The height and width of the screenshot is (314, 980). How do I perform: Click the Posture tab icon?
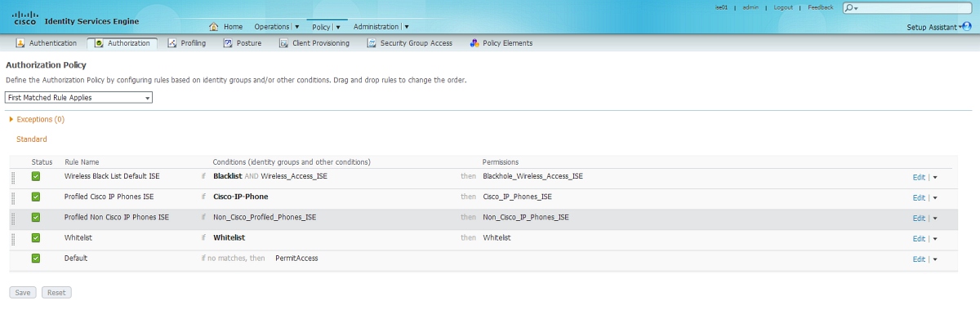coord(228,43)
